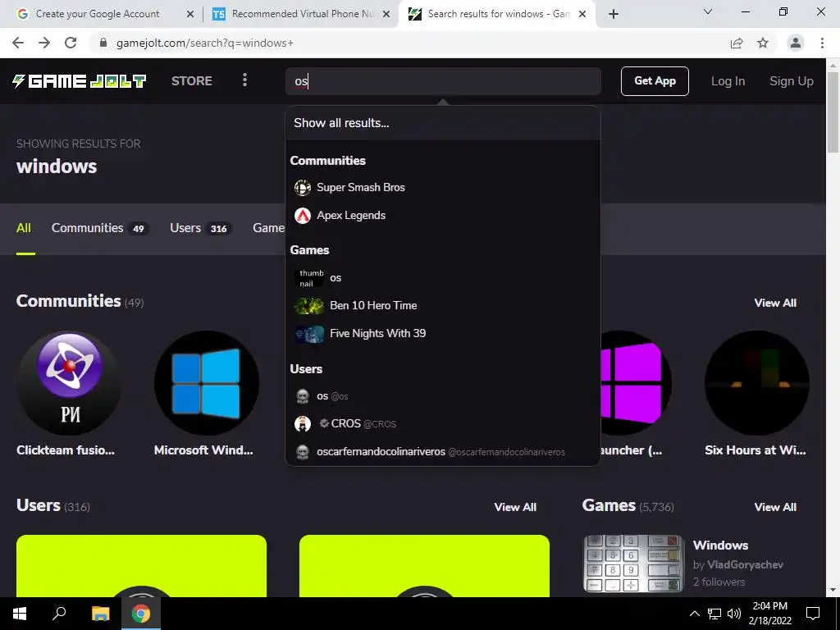This screenshot has height=630, width=840.
Task: Open the STORE page
Action: pos(192,81)
